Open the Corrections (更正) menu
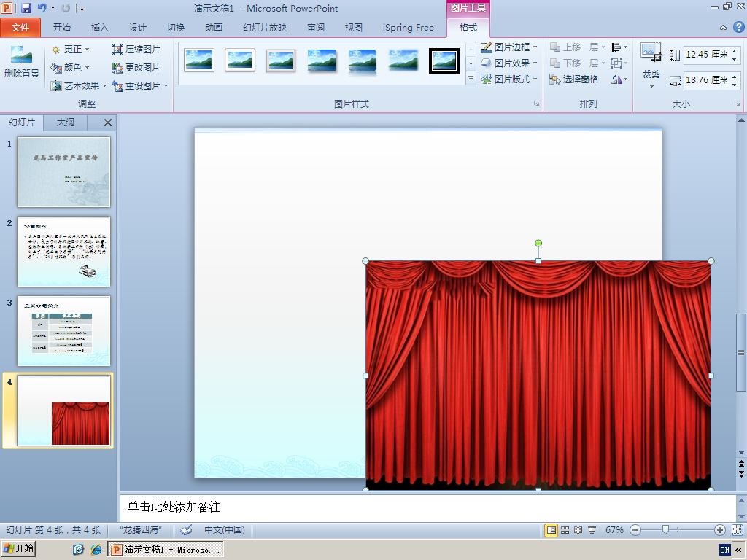747x560 pixels. (x=71, y=49)
